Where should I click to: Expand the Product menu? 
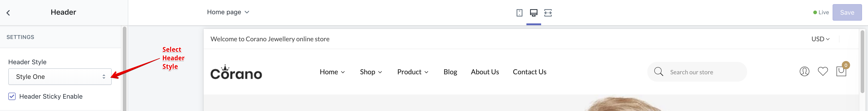coord(412,72)
